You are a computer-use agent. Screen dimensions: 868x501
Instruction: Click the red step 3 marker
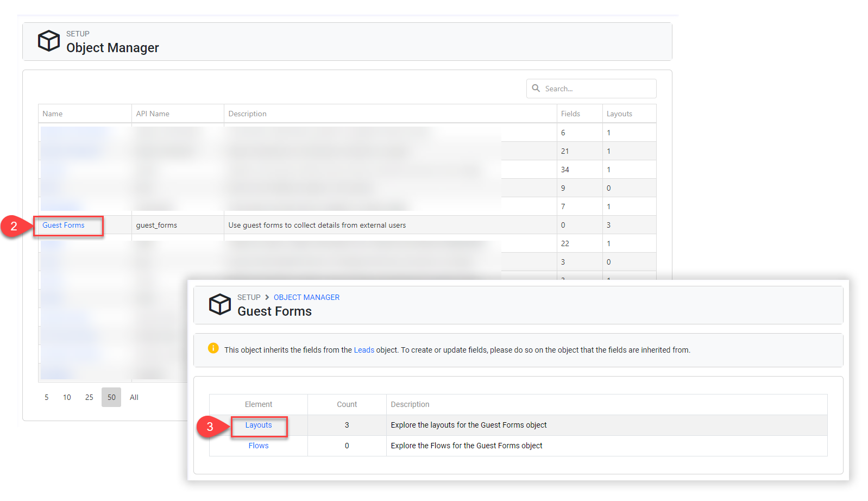click(210, 427)
